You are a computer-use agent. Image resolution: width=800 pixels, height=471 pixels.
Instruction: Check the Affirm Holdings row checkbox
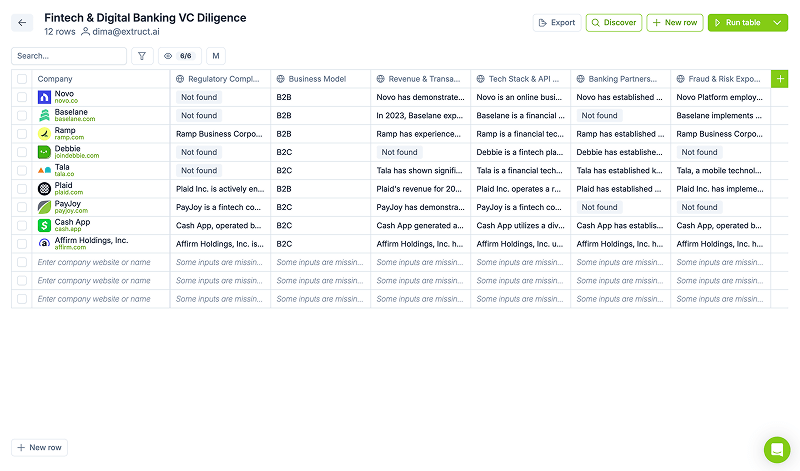22,244
